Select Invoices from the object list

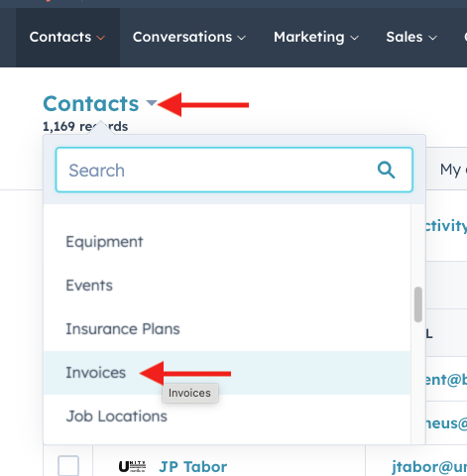tap(227, 373)
